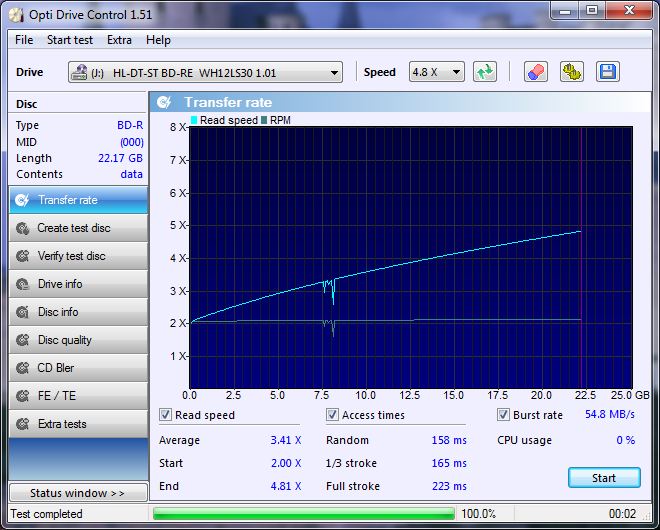This screenshot has width=660, height=530.
Task: Open the Drive info panel
Action: tap(77, 284)
